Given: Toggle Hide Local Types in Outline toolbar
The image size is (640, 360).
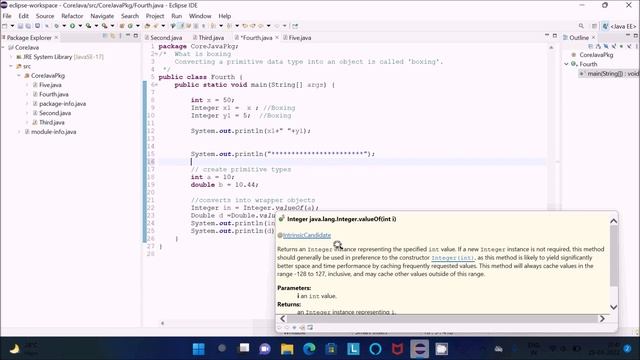Looking at the screenshot, I should (629, 46).
